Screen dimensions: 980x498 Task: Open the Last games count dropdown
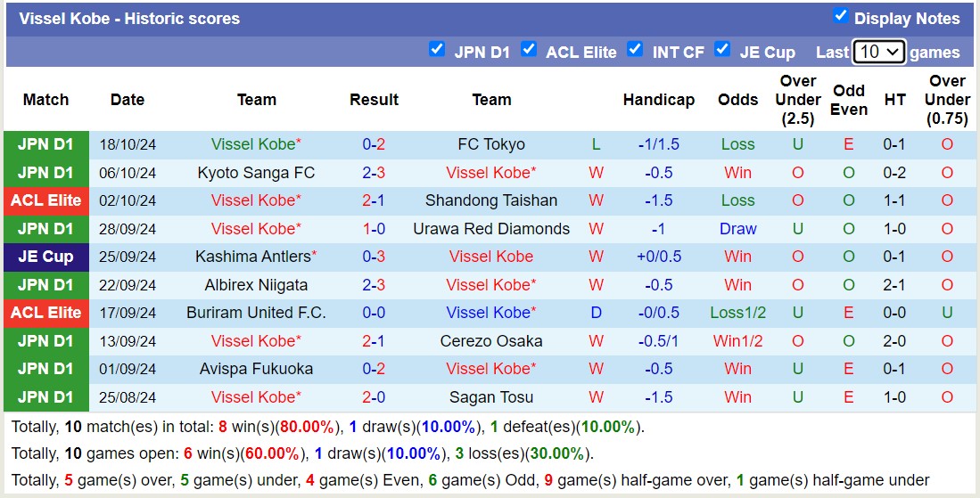[x=878, y=52]
